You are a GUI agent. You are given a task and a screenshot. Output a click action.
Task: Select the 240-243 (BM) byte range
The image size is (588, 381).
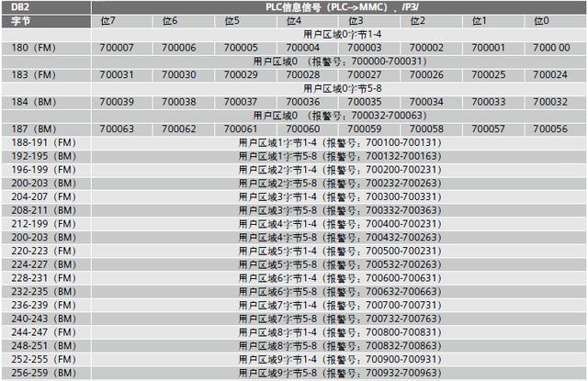[44, 319]
